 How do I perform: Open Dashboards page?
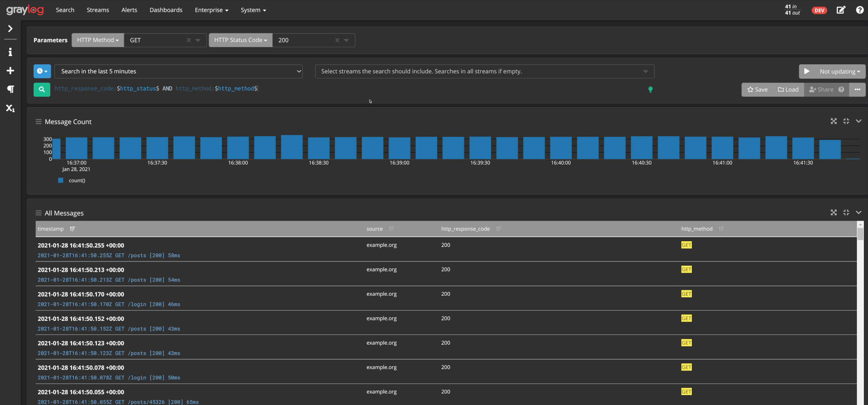click(x=166, y=10)
